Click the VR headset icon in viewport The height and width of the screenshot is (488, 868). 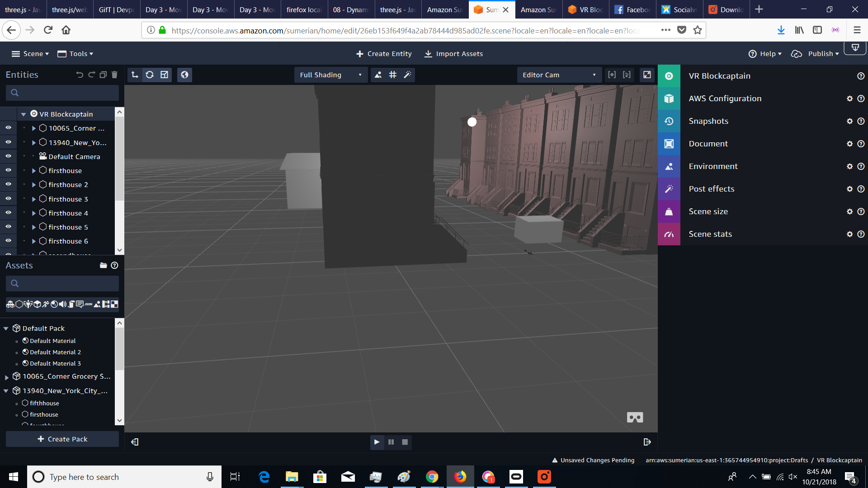pyautogui.click(x=635, y=418)
